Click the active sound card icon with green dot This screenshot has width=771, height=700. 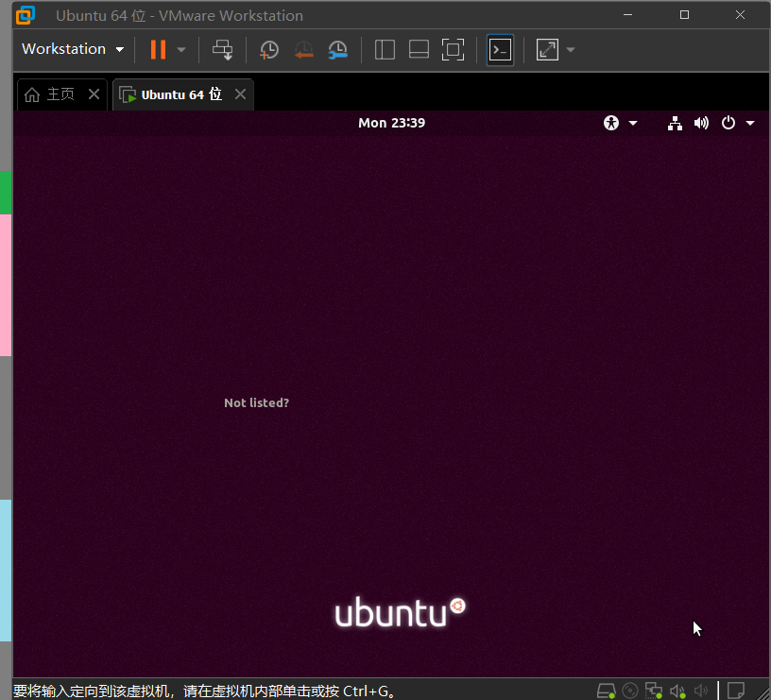point(677,691)
